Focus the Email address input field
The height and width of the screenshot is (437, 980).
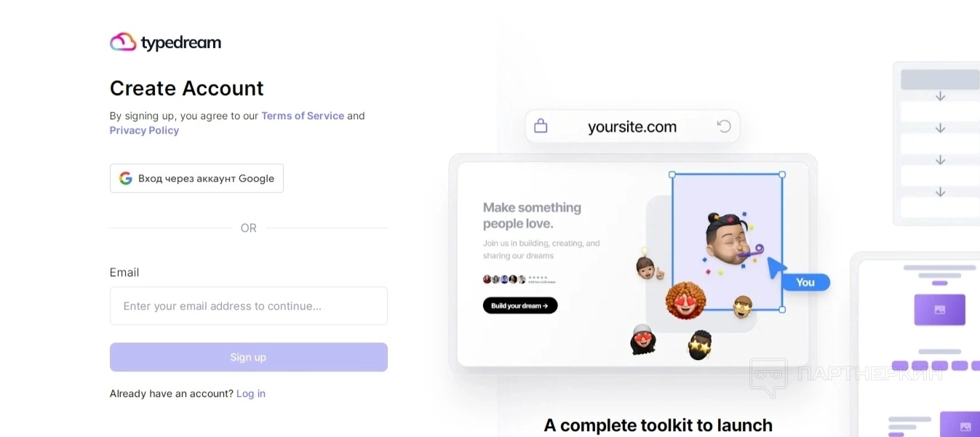249,306
